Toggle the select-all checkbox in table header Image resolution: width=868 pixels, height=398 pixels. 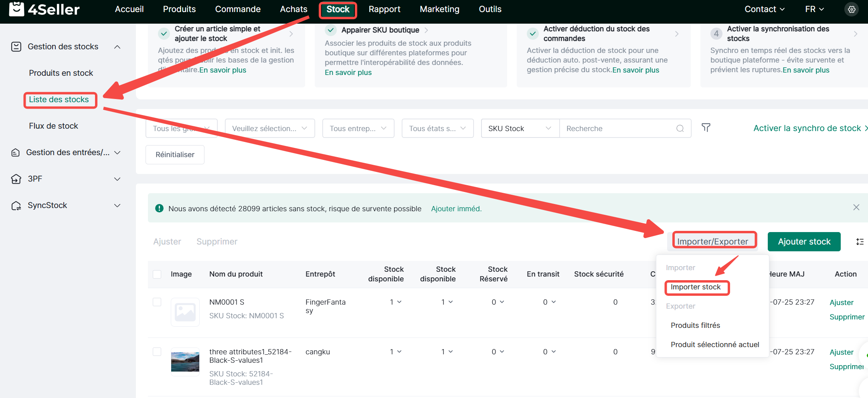157,274
